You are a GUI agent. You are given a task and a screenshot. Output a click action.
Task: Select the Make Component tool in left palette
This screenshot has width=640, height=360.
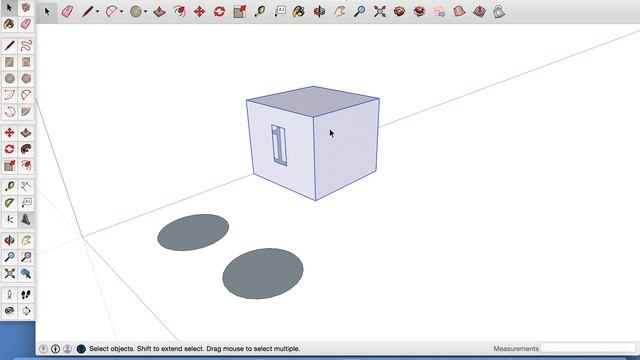(x=26, y=8)
